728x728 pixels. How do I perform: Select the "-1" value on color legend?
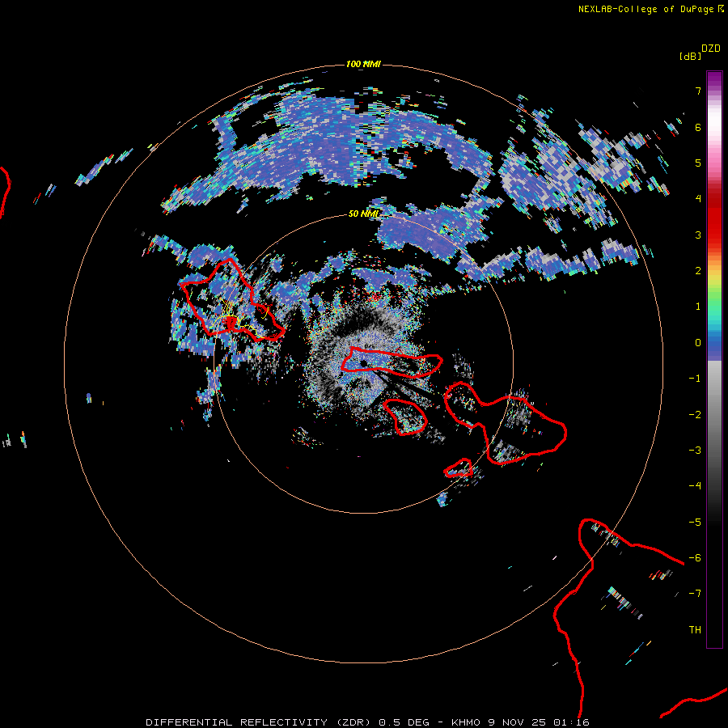[x=695, y=379]
